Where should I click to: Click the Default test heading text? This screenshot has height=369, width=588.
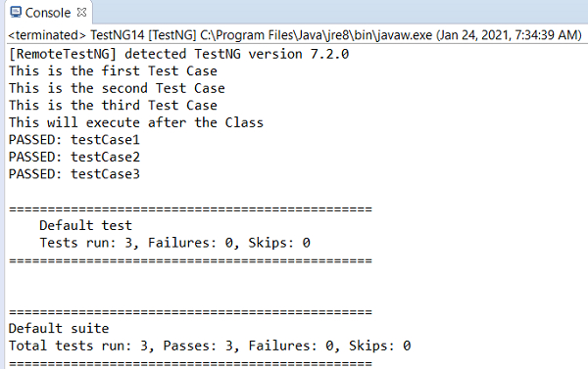point(86,225)
